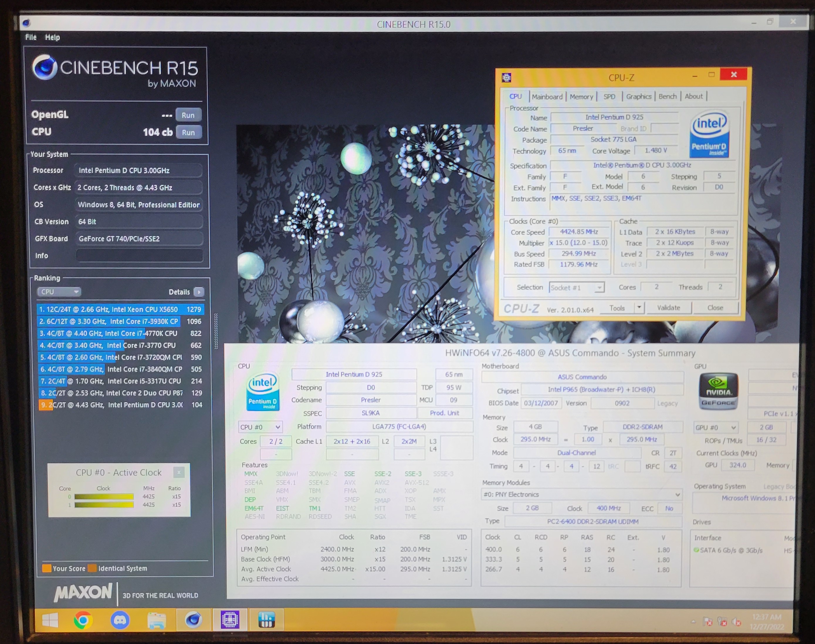815x644 pixels.
Task: Click the Info field in Your System
Action: pyautogui.click(x=139, y=255)
